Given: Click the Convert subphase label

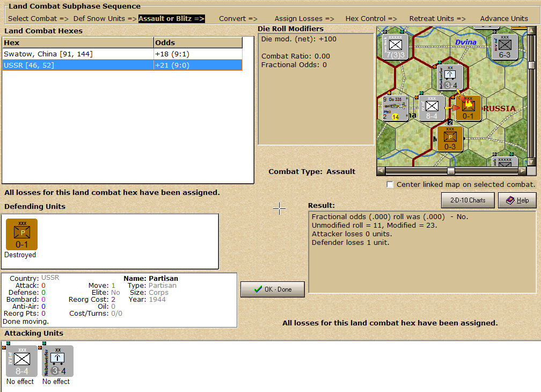Looking at the screenshot, I should pyautogui.click(x=238, y=19).
